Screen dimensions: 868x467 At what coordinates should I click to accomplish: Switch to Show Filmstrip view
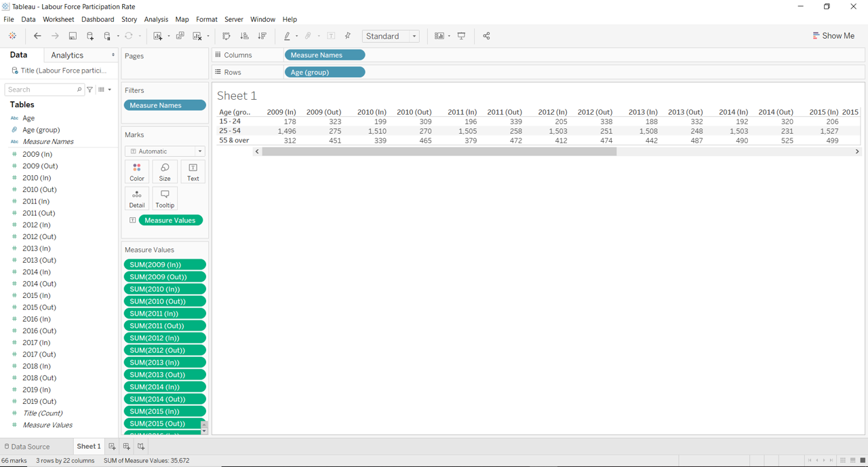coord(852,460)
